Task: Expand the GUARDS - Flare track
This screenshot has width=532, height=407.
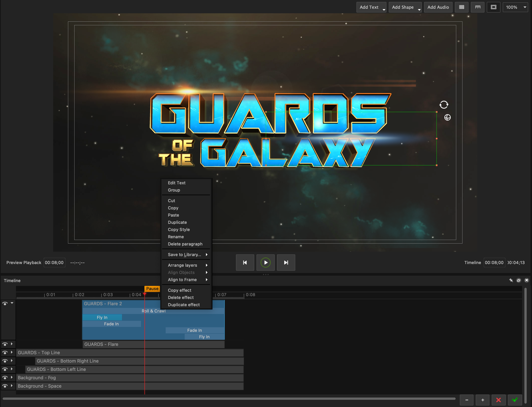Action: tap(12, 344)
